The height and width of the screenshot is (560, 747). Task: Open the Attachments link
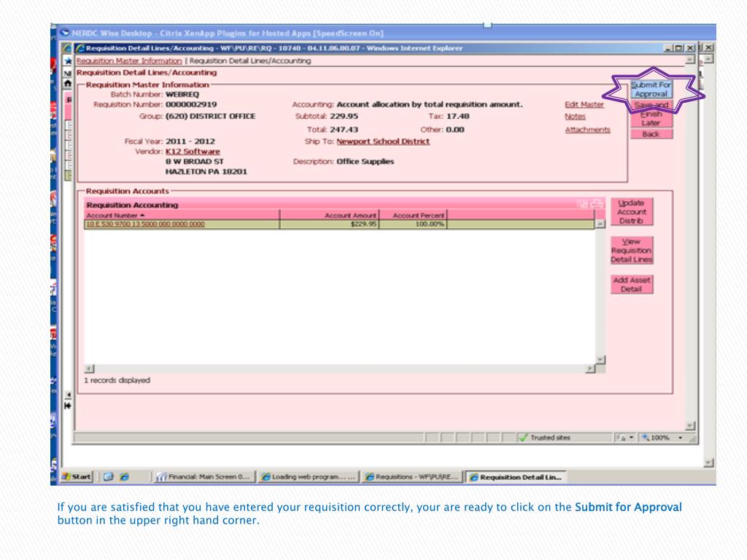(x=587, y=130)
